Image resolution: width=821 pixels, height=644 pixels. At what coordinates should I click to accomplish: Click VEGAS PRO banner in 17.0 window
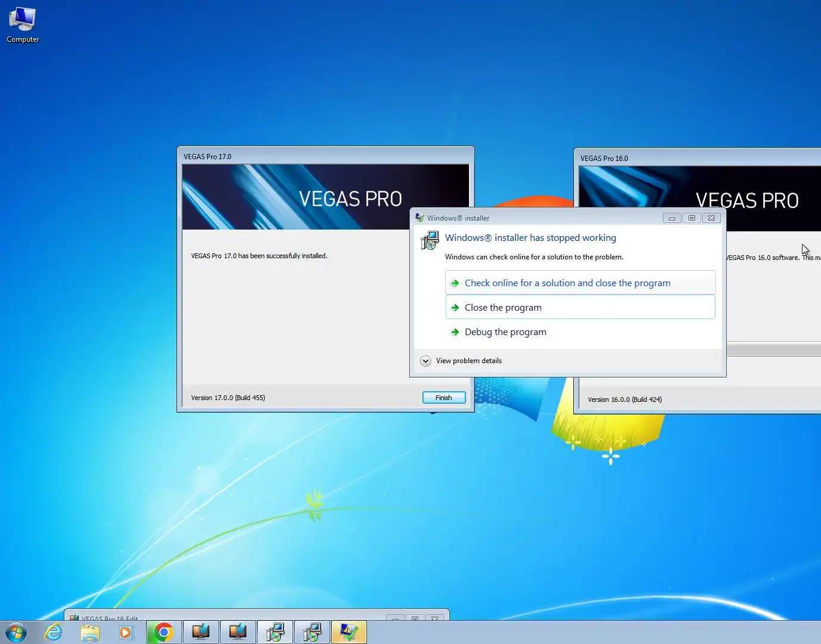click(326, 197)
